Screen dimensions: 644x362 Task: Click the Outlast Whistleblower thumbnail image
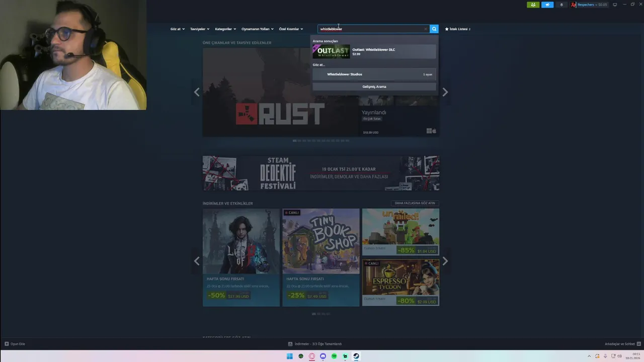click(x=331, y=51)
